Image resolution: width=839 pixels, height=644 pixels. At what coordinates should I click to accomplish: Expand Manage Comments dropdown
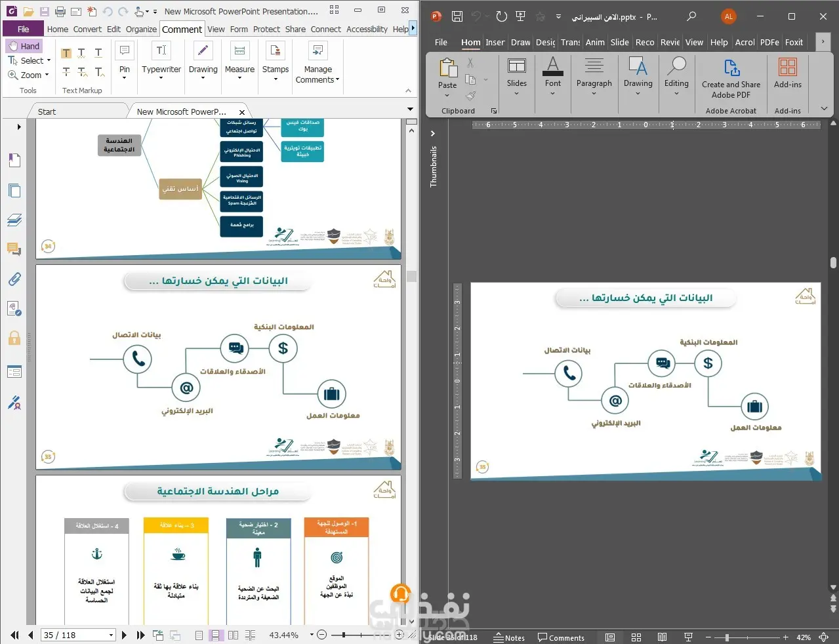(337, 80)
